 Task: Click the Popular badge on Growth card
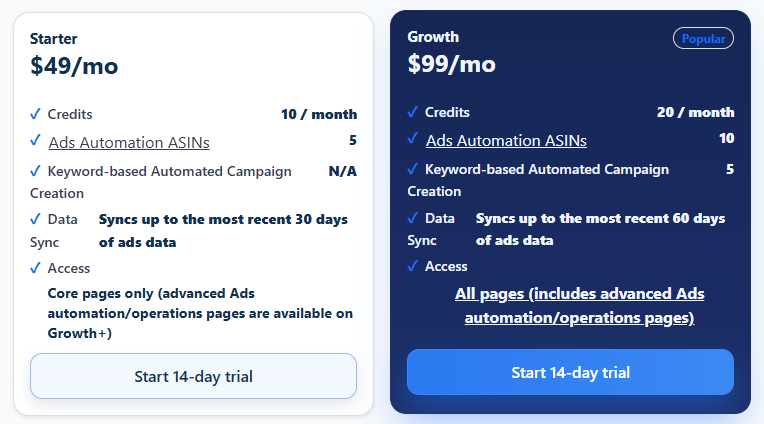[703, 38]
